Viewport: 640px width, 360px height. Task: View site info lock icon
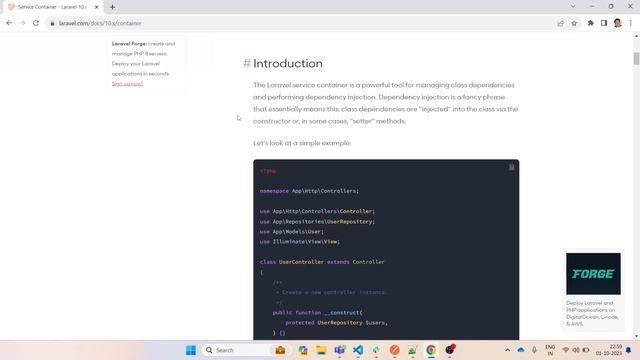coord(52,23)
